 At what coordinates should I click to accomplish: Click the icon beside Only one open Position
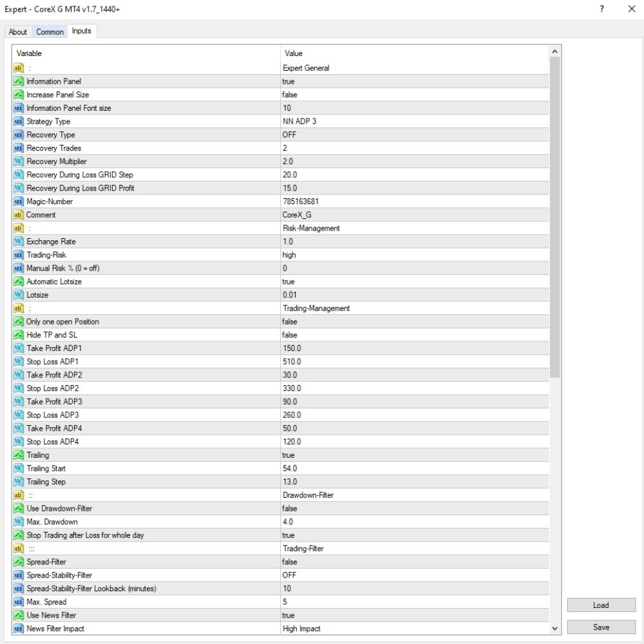click(19, 321)
